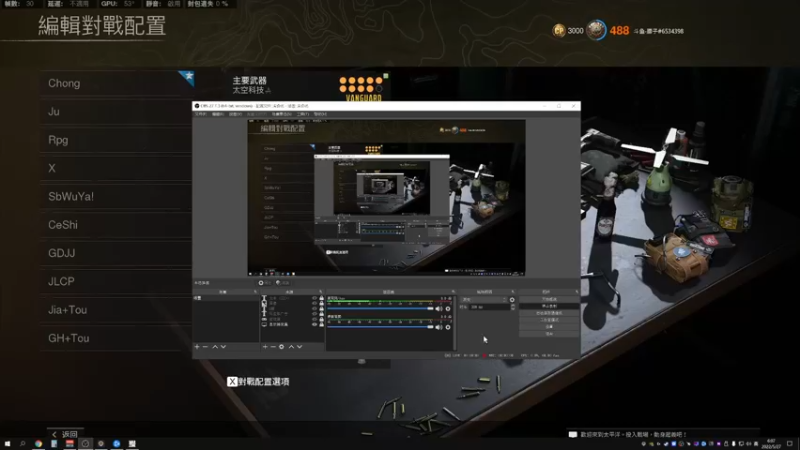Select the GDJJ loadout
This screenshot has height=450, width=800.
[x=116, y=253]
